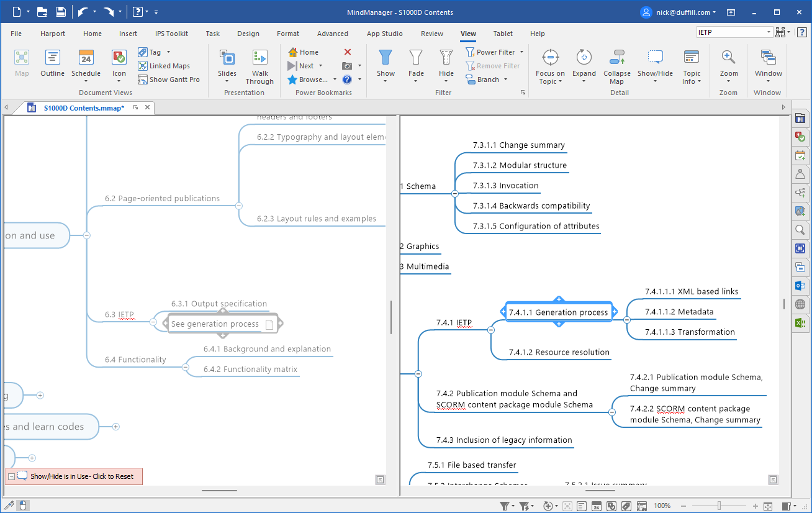Open the IETP search combo box dropdown
This screenshot has width=812, height=513.
click(x=769, y=32)
